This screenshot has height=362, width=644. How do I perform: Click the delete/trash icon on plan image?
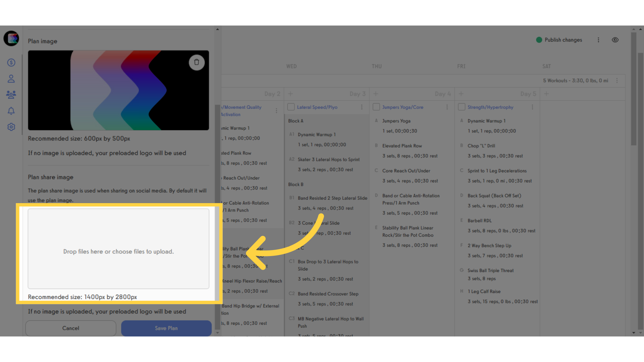click(197, 62)
